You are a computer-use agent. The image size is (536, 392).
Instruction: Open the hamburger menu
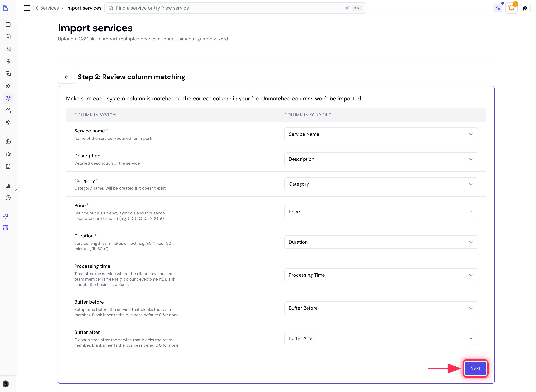coord(27,8)
